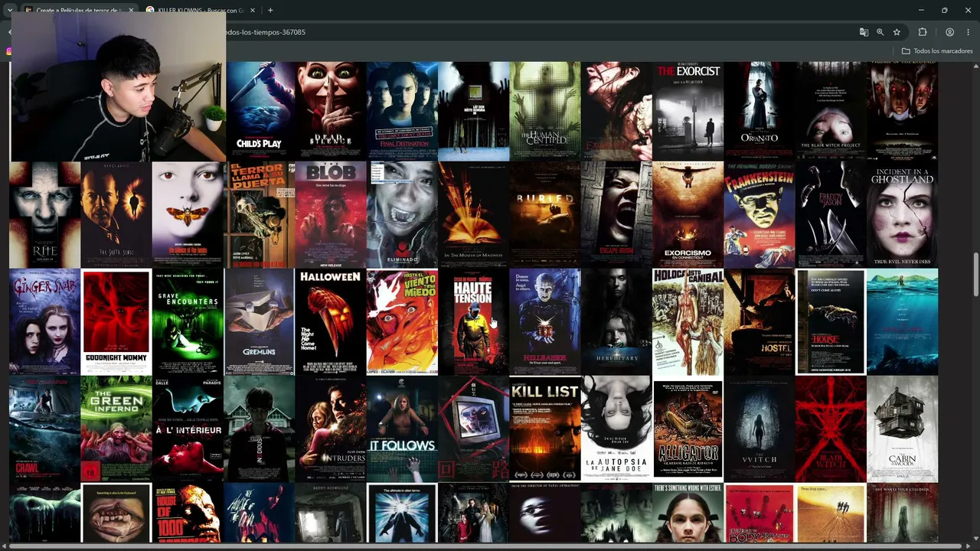980x551 pixels.
Task: Choose the Eliminado poster
Action: [402, 214]
